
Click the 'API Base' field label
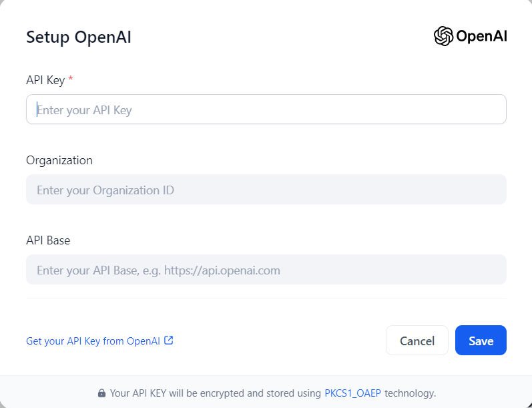[x=48, y=240]
